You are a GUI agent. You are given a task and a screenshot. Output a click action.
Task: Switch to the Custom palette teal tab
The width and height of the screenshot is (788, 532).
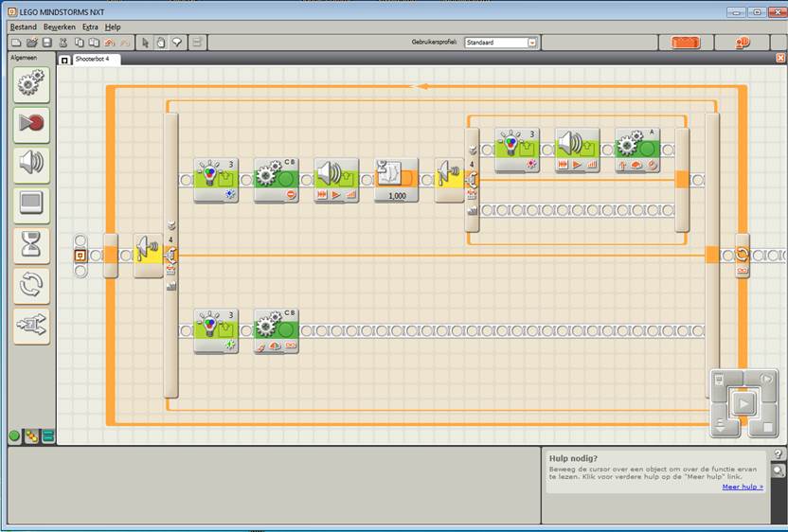tap(48, 436)
